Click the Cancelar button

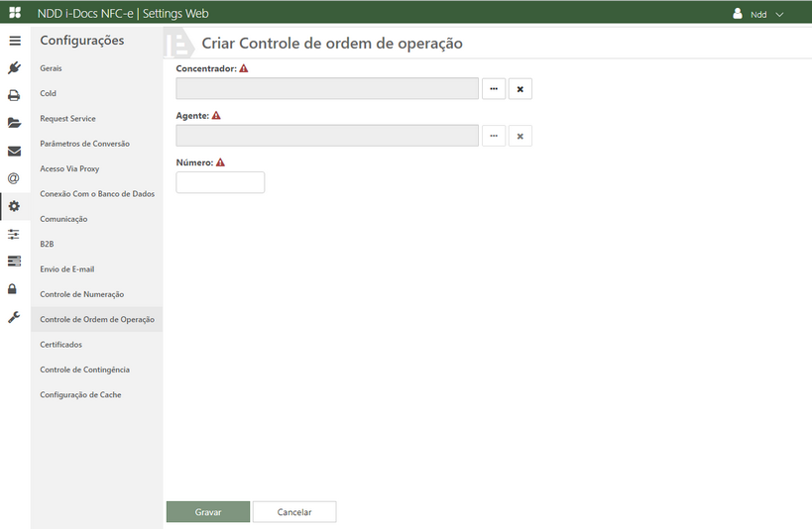tap(294, 511)
